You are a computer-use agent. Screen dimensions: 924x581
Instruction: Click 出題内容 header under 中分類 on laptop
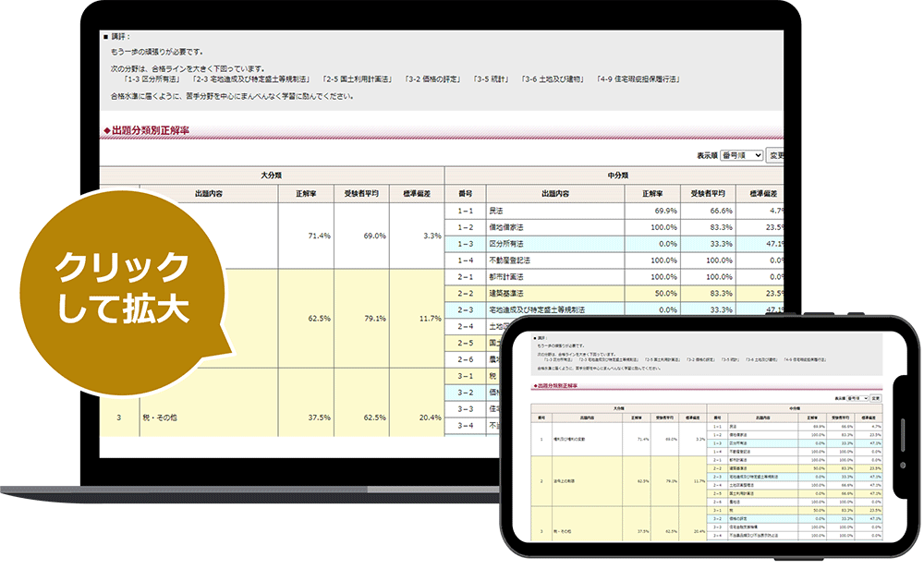pyautogui.click(x=555, y=193)
